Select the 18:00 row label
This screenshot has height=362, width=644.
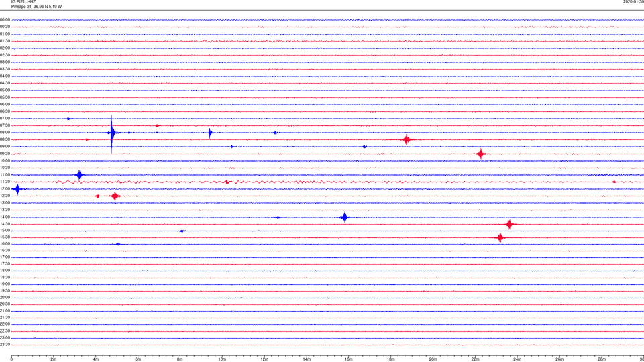tap(5, 271)
